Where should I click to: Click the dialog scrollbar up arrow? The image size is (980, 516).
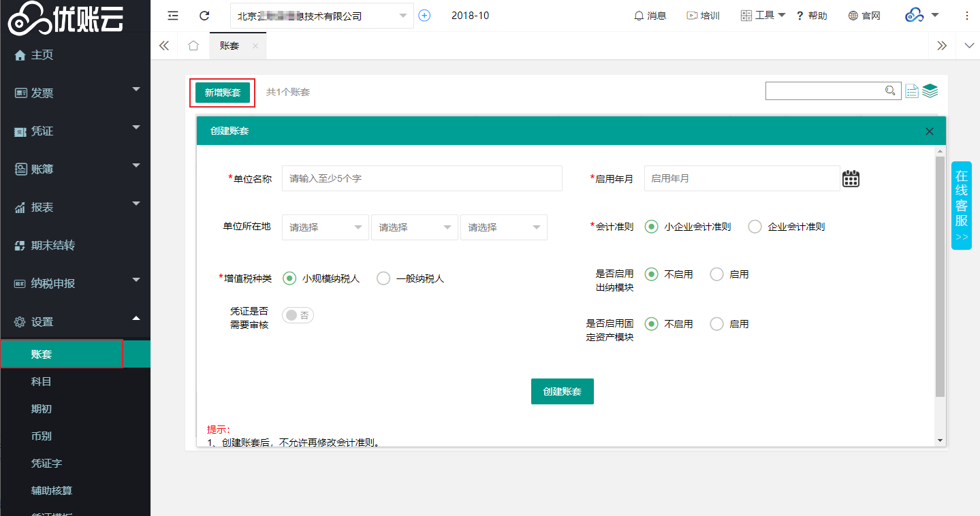941,150
